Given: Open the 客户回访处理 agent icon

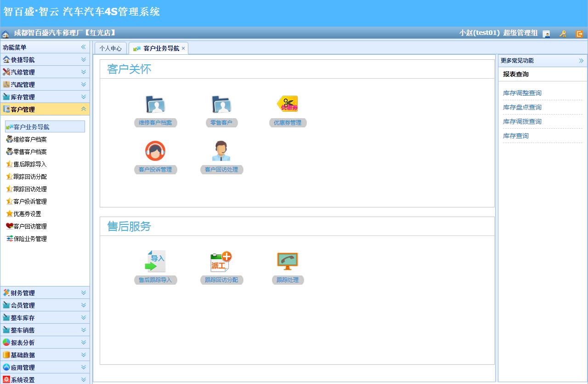Looking at the screenshot, I should pyautogui.click(x=221, y=151).
